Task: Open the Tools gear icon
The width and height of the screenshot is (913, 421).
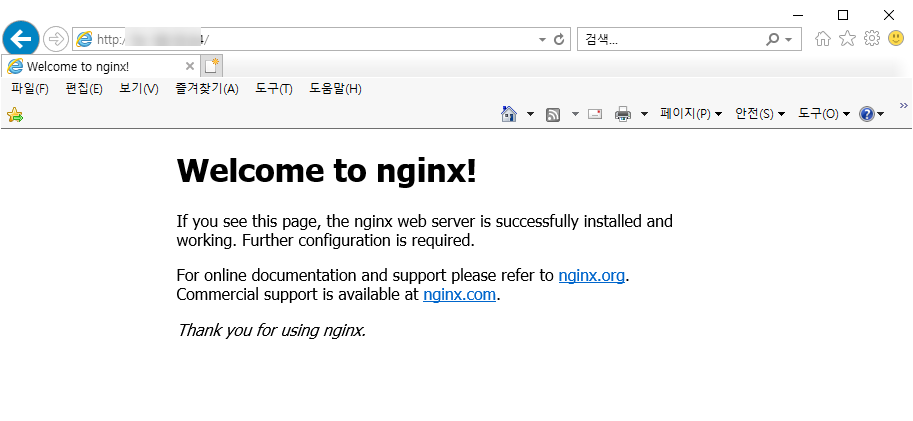Action: [872, 38]
